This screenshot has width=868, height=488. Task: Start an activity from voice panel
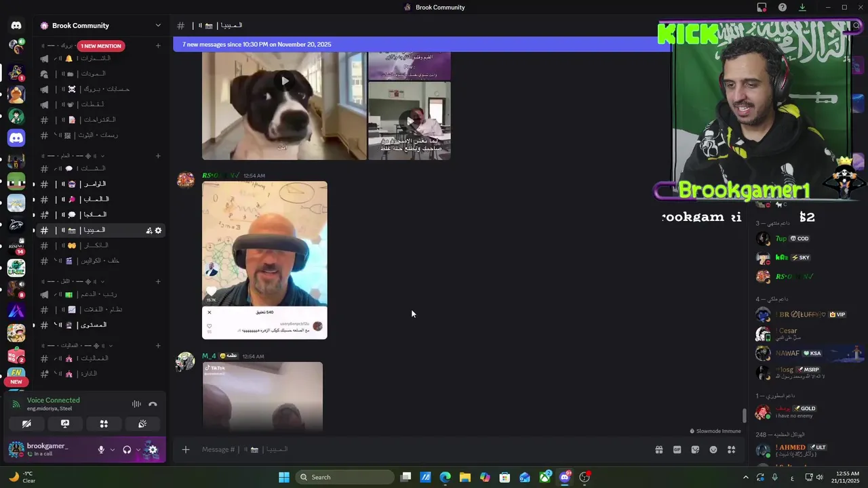pyautogui.click(x=104, y=424)
